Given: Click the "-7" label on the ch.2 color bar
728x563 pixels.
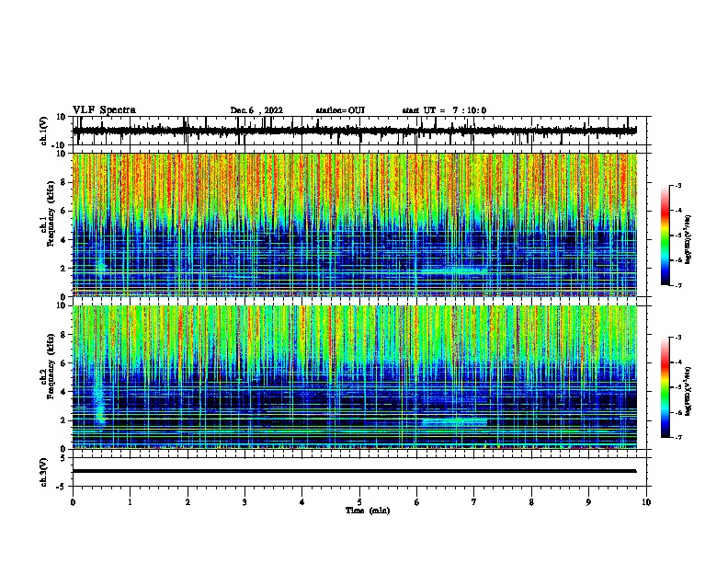Looking at the screenshot, I should [x=677, y=437].
